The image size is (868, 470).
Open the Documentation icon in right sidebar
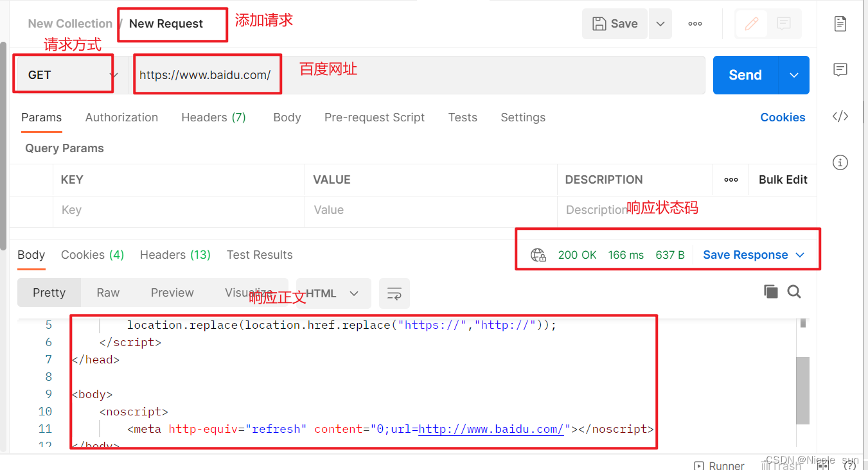[840, 24]
